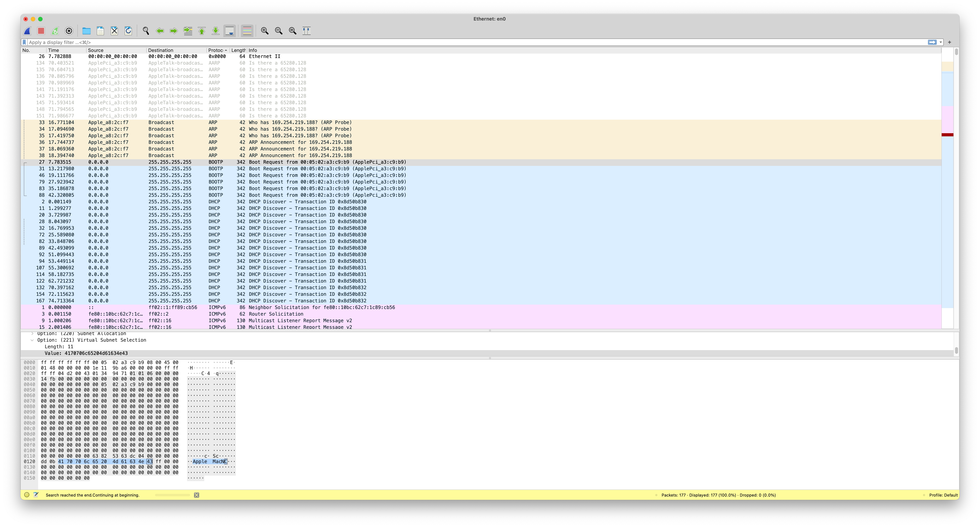
Task: Select BOOTP packet 27 row
Action: pos(481,162)
